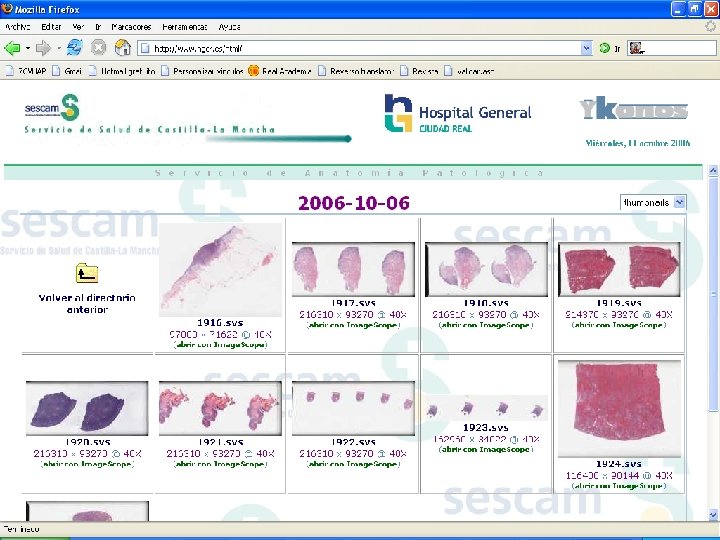Open the 1920.svs slide thumbnail
Image resolution: width=720 pixels, height=540 pixels.
click(x=87, y=408)
